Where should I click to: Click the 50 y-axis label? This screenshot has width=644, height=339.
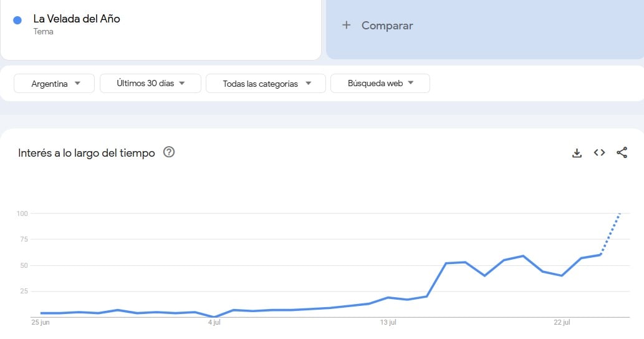pyautogui.click(x=24, y=265)
